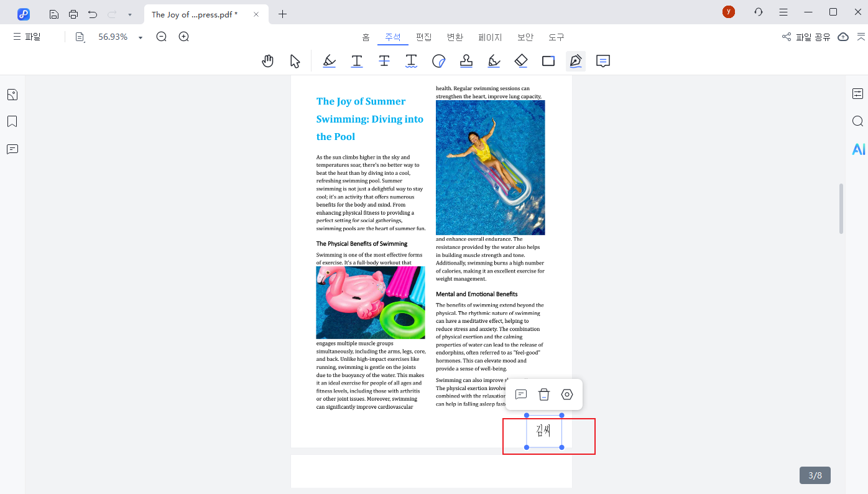Pick the eraser tool
Image resolution: width=868 pixels, height=494 pixels.
coord(521,61)
